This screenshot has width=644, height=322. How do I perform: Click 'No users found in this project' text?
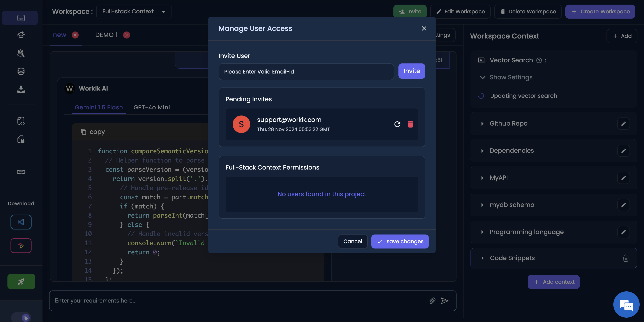(x=322, y=194)
